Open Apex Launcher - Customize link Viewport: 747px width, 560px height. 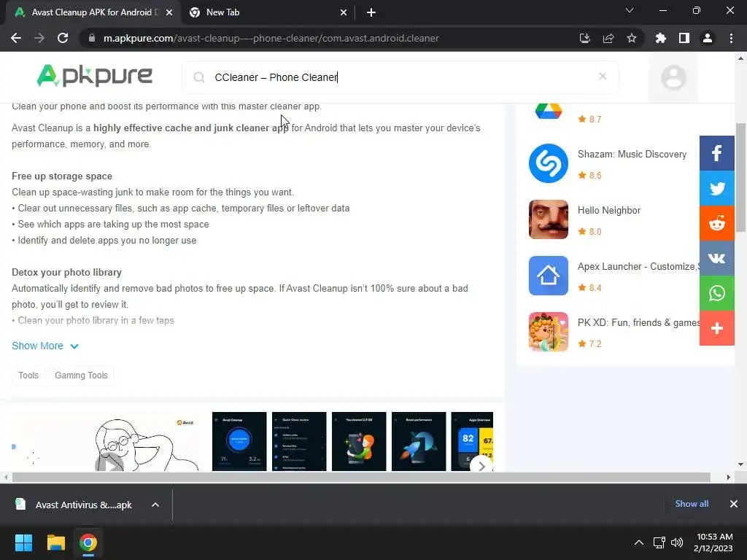(638, 267)
